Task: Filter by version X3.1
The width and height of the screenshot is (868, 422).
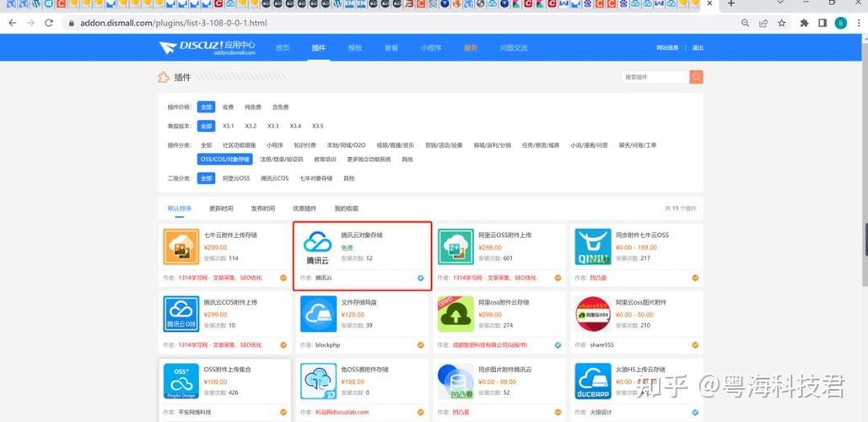Action: (228, 127)
